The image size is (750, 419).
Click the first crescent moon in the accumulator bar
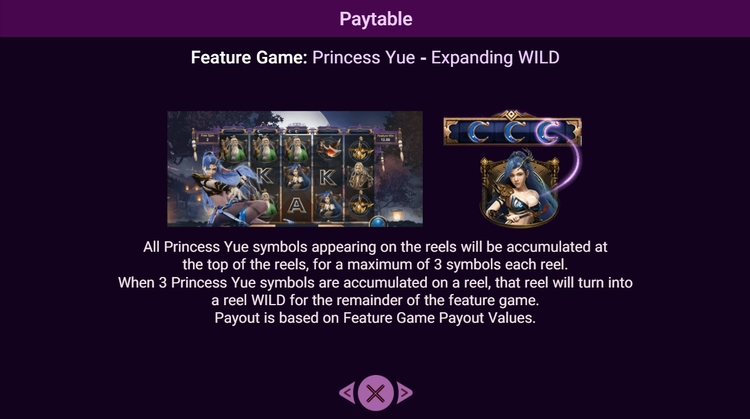[478, 132]
